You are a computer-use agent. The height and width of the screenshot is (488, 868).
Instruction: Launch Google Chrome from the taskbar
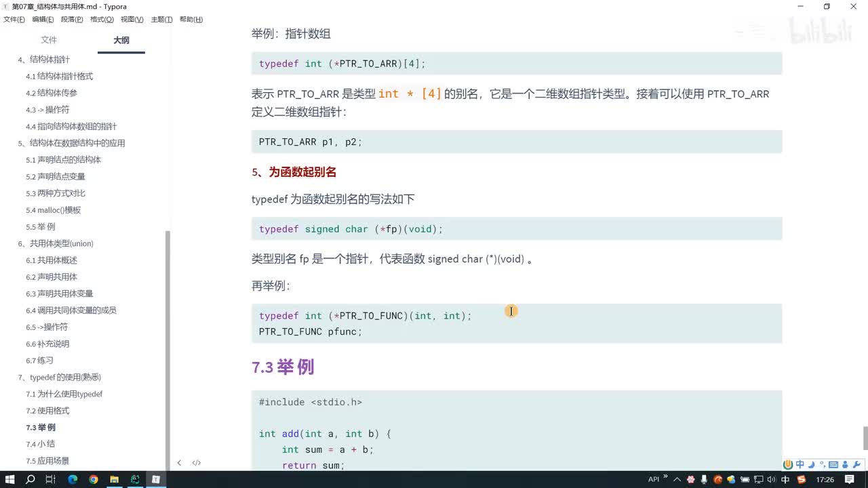(94, 479)
